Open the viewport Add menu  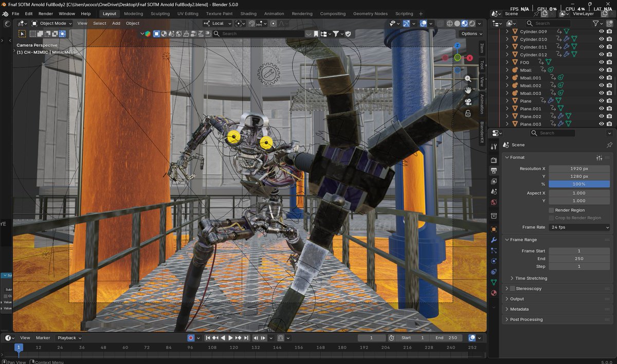click(116, 23)
